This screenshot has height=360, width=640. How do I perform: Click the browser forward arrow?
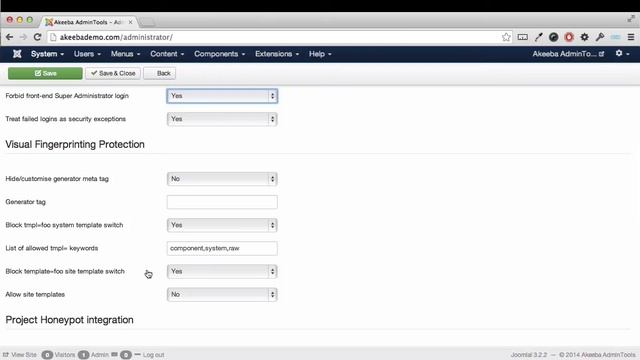tap(23, 37)
